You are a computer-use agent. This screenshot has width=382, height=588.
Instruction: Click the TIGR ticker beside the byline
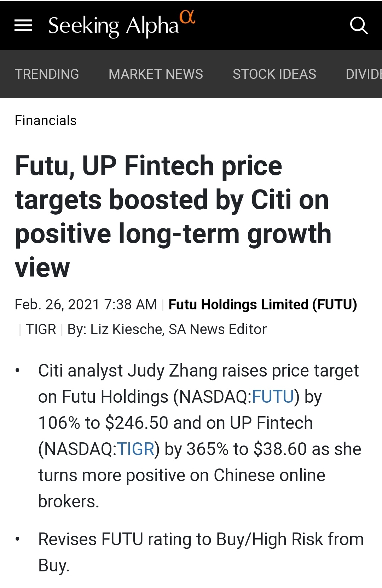tap(41, 329)
